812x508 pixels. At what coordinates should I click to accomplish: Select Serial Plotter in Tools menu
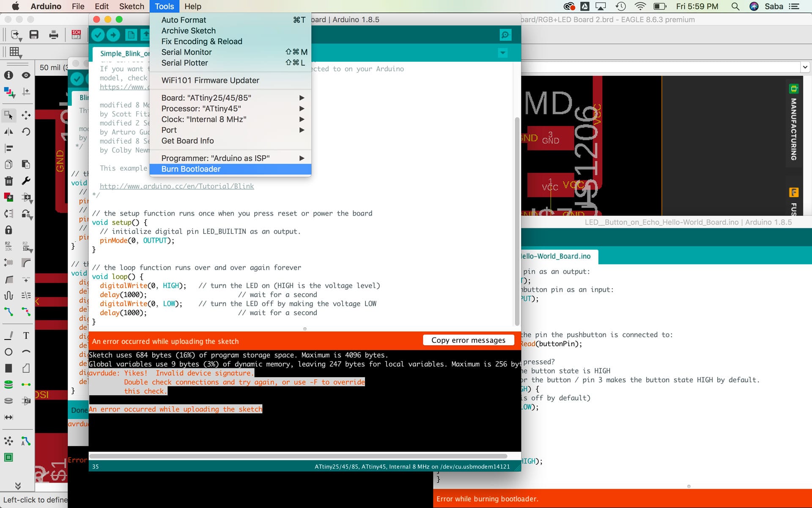click(230, 63)
